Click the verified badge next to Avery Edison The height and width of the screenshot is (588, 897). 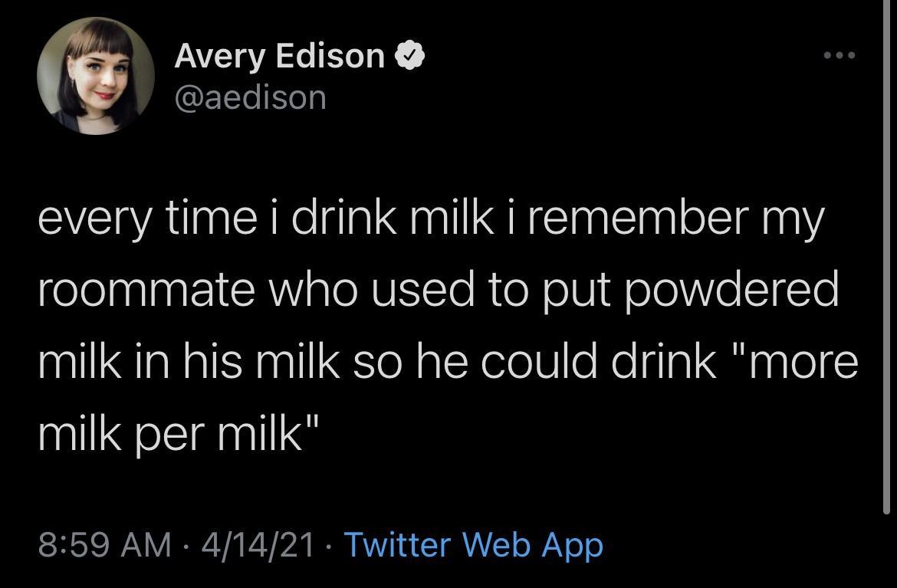(x=411, y=54)
